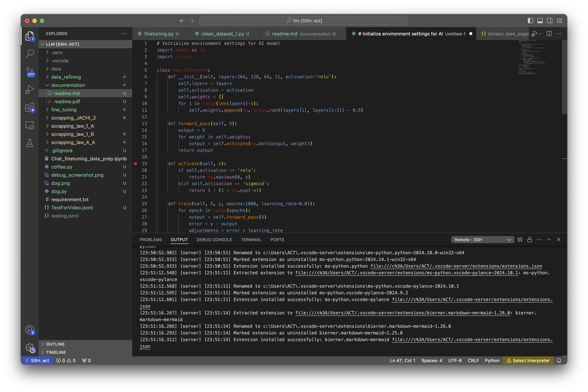The width and height of the screenshot is (588, 392).
Task: Open readme.pdf in the explorer
Action: (x=85, y=102)
